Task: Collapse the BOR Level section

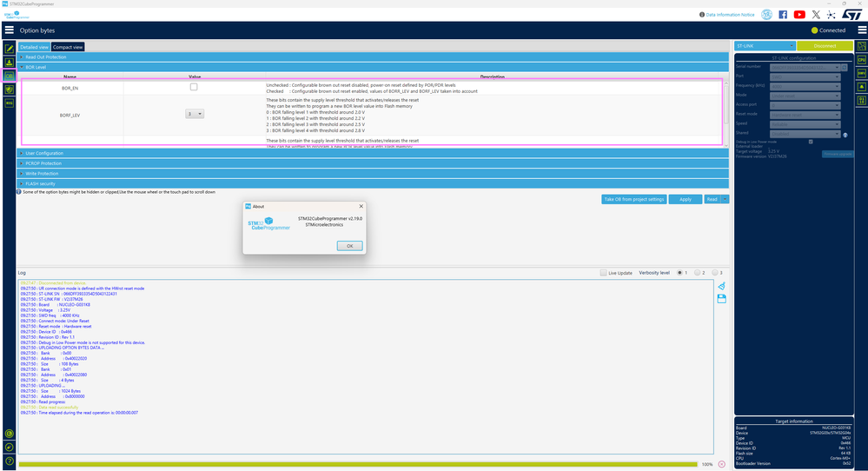Action: coord(374,67)
